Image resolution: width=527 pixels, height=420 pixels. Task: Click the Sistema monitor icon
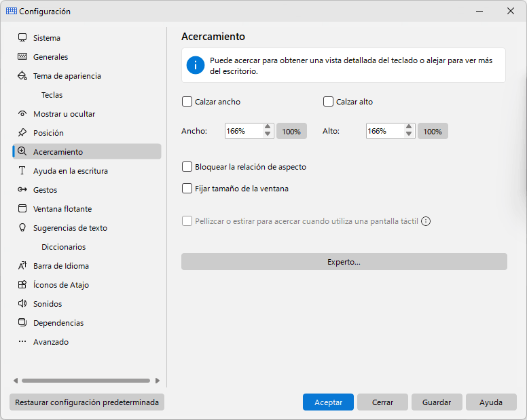click(x=22, y=37)
